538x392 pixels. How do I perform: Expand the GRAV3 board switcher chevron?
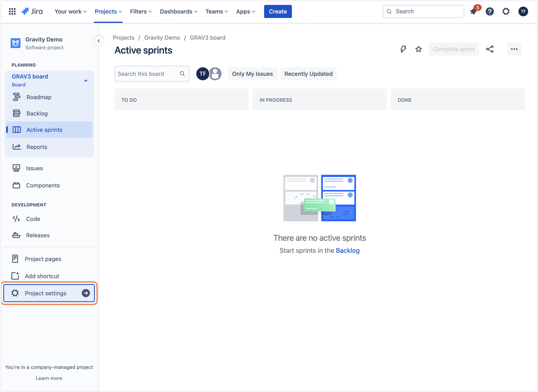pos(86,81)
